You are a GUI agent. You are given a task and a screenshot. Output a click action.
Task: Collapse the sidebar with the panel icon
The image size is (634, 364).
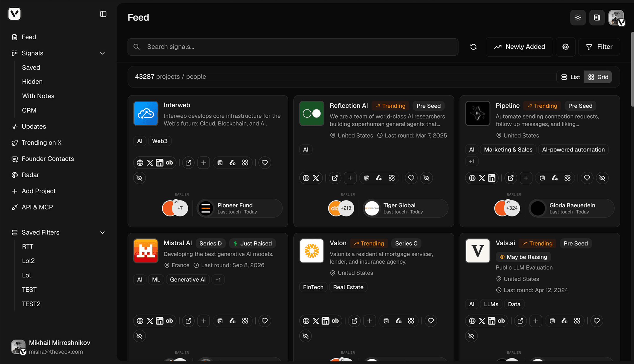[103, 14]
